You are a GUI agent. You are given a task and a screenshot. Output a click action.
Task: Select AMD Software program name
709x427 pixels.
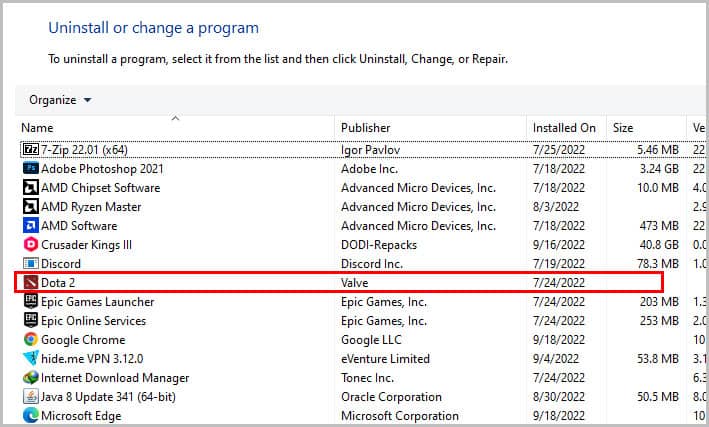(79, 225)
